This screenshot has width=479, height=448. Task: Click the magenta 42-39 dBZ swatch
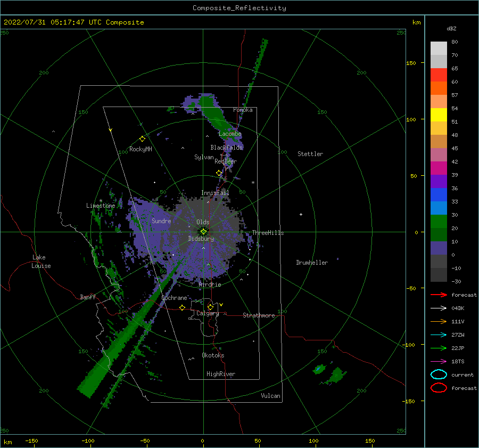coord(439,168)
